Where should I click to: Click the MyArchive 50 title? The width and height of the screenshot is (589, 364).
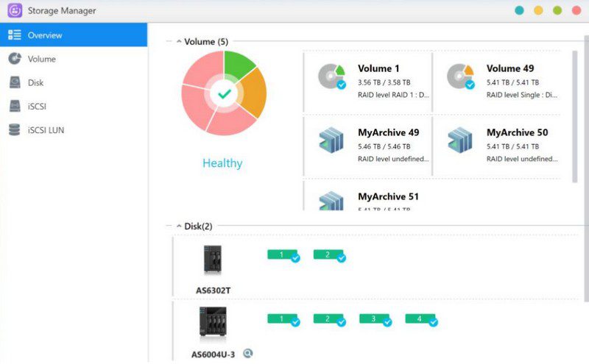click(518, 132)
